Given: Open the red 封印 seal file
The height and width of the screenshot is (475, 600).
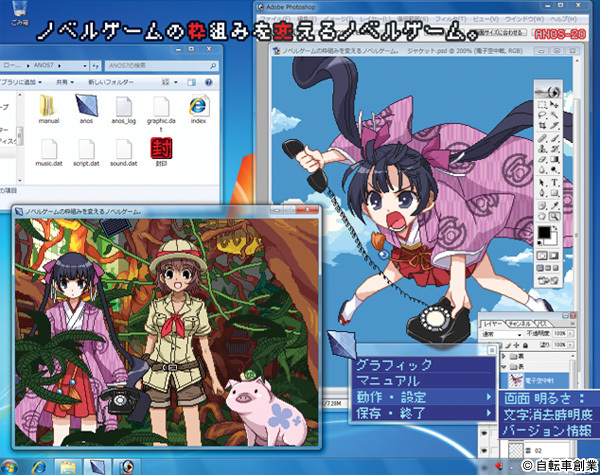Looking at the screenshot, I should [158, 148].
